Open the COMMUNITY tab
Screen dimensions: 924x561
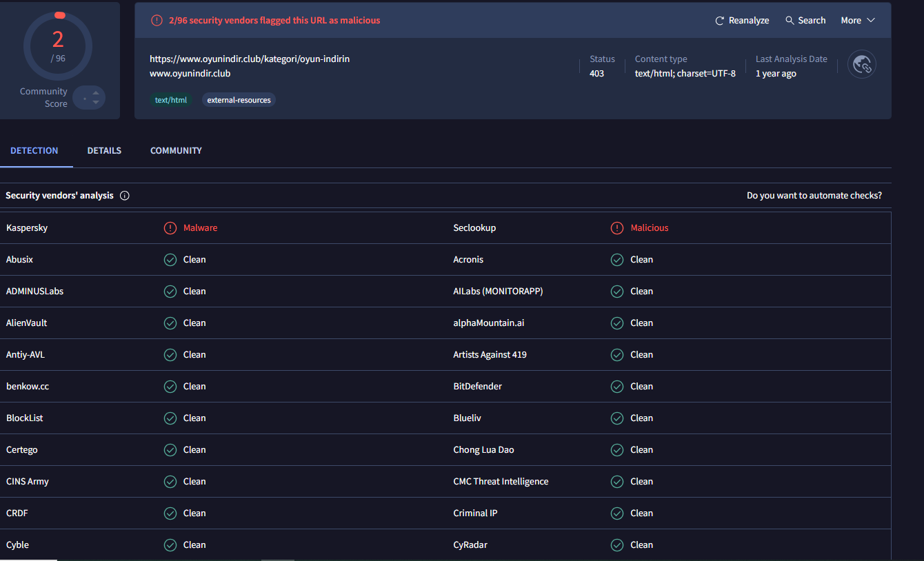tap(176, 151)
